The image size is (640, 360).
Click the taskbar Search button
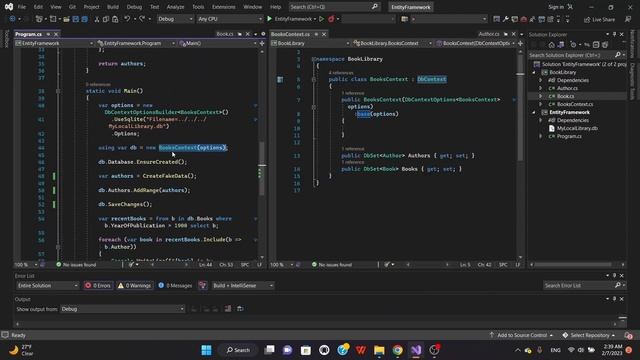[238, 350]
